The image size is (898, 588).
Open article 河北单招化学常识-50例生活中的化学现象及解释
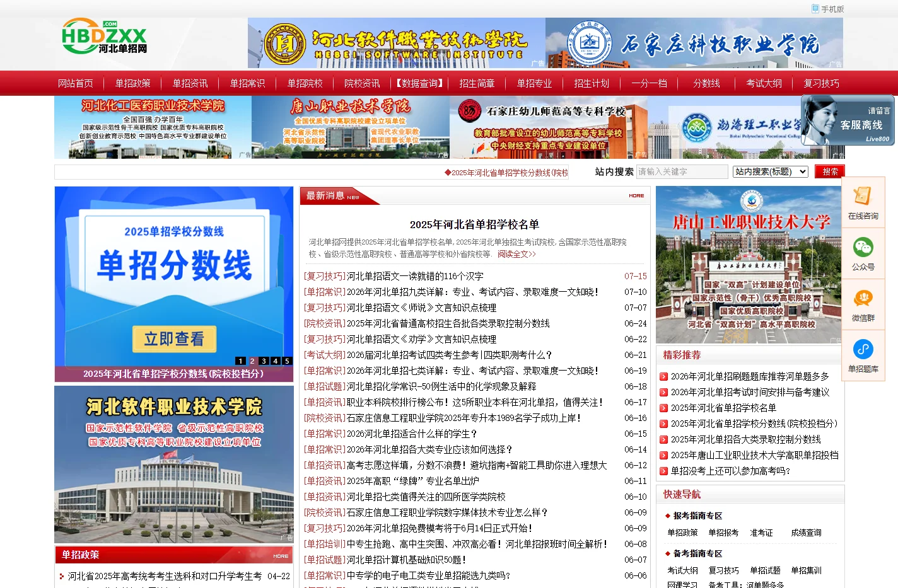click(441, 386)
